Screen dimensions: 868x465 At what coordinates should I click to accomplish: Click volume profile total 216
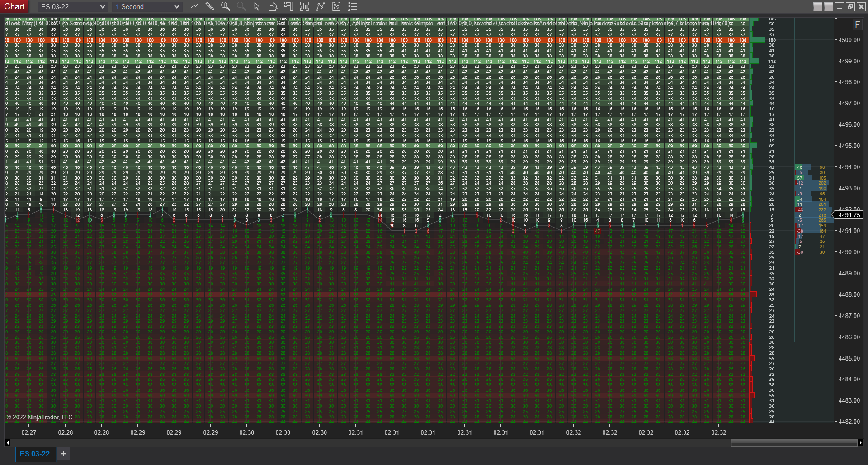click(822, 215)
